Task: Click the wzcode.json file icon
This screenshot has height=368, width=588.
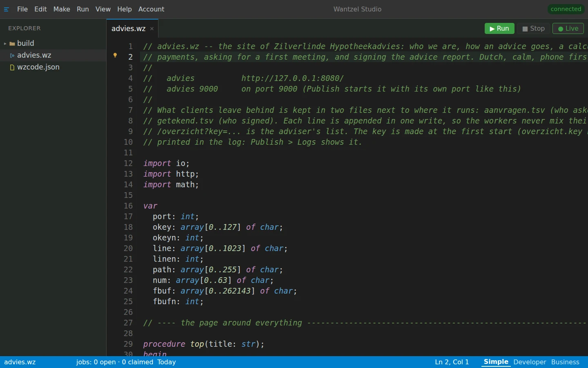Action: [x=12, y=67]
